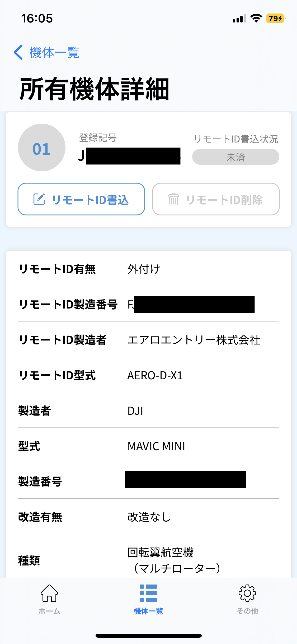Select the 機体一覧 tab label
Screen dimensions: 297x644
[148, 611]
